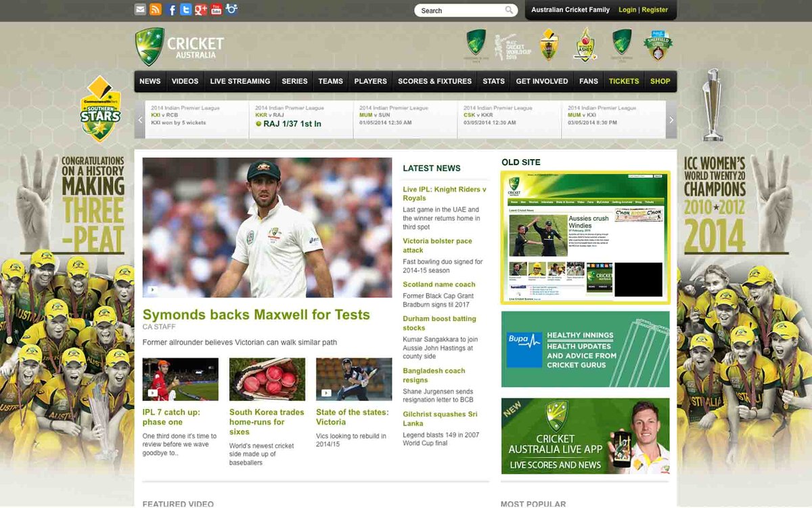Open the VIDEOS menu
The image size is (812, 508).
click(x=185, y=81)
